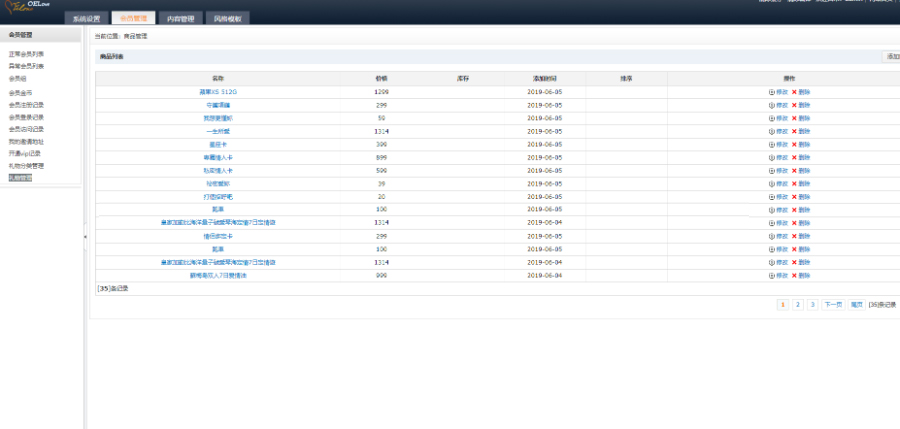Select 正常会员列表 in sidebar
Screen dimensions: 900x429
click(26, 54)
